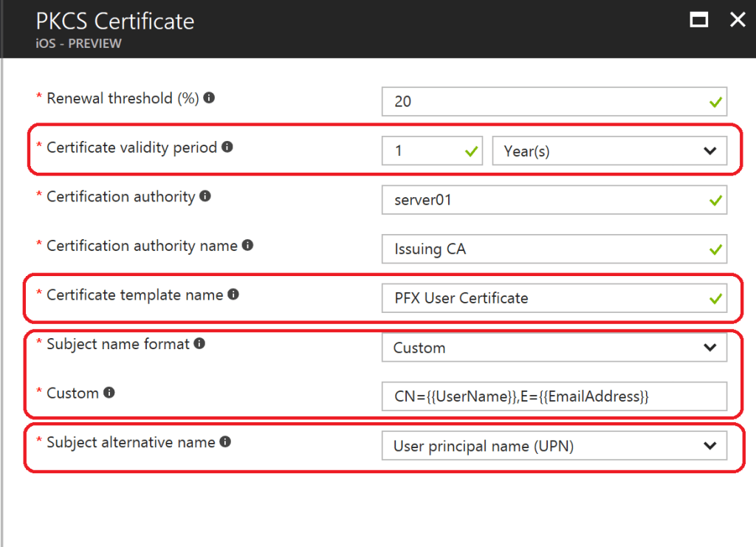Screen dimensions: 756x547
Task: Edit the Renewal threshold value 20
Action: click(x=517, y=102)
